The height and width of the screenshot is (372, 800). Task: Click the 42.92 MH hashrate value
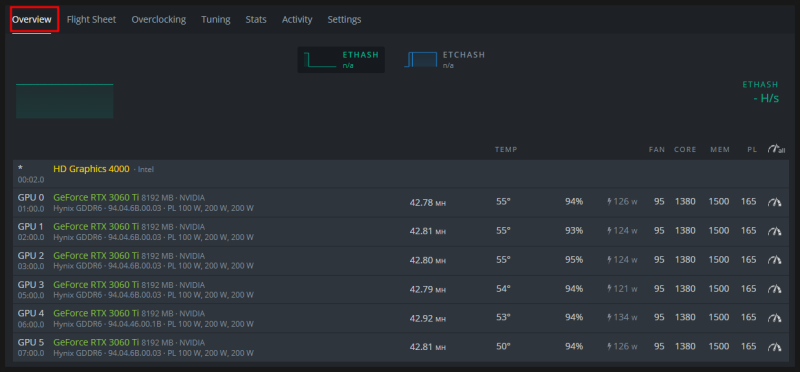[428, 318]
